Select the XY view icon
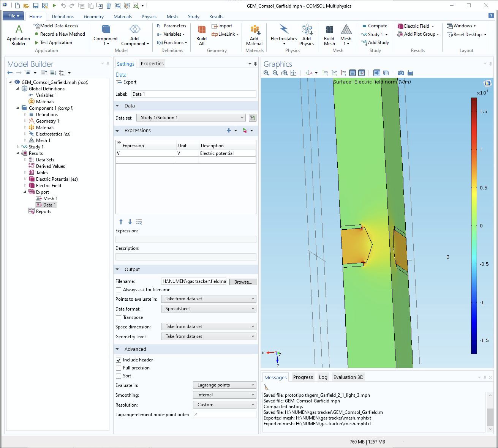 (325, 73)
